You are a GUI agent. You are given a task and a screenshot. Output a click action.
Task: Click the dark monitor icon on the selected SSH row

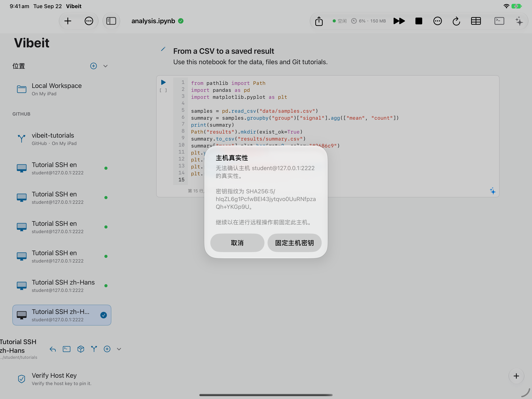[x=22, y=315]
